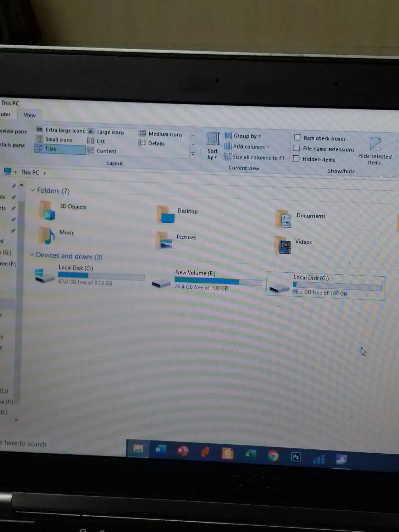Launch Excel from the taskbar
This screenshot has height=532, width=399.
250,454
